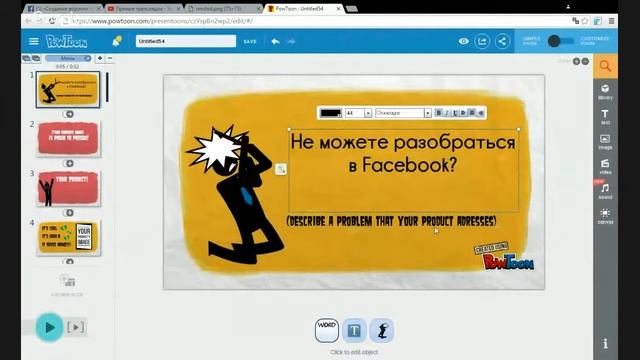Open the PowToon hamburger menu
Image resolution: width=640 pixels, height=360 pixels.
(34, 41)
